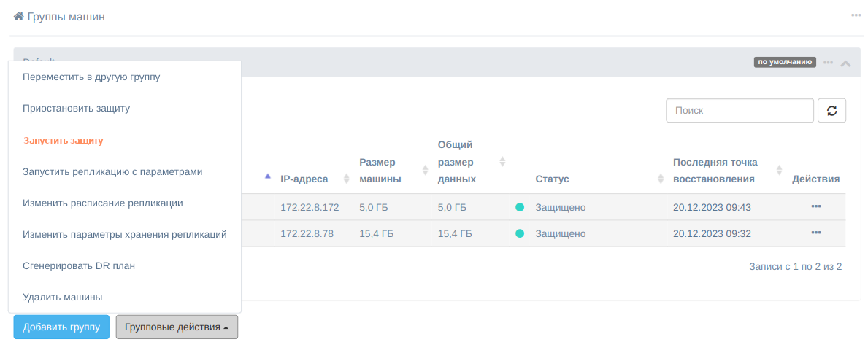Click restore point 20.12.2023 09:32
868x350 pixels.
click(712, 234)
